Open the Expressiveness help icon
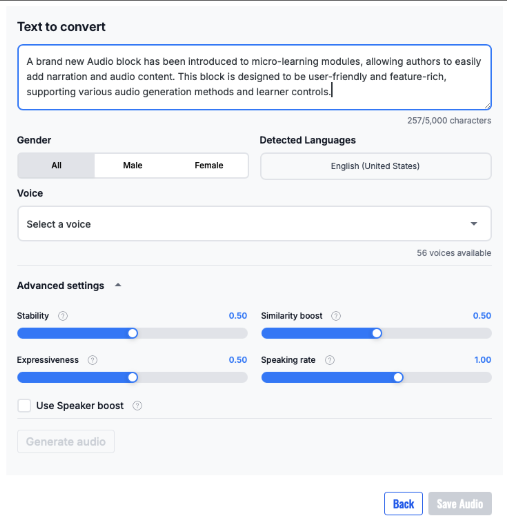 [93, 360]
